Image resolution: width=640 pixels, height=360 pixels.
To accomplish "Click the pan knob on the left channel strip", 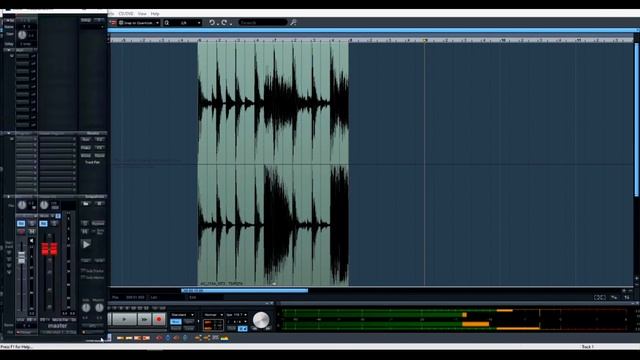I will pyautogui.click(x=22, y=204).
